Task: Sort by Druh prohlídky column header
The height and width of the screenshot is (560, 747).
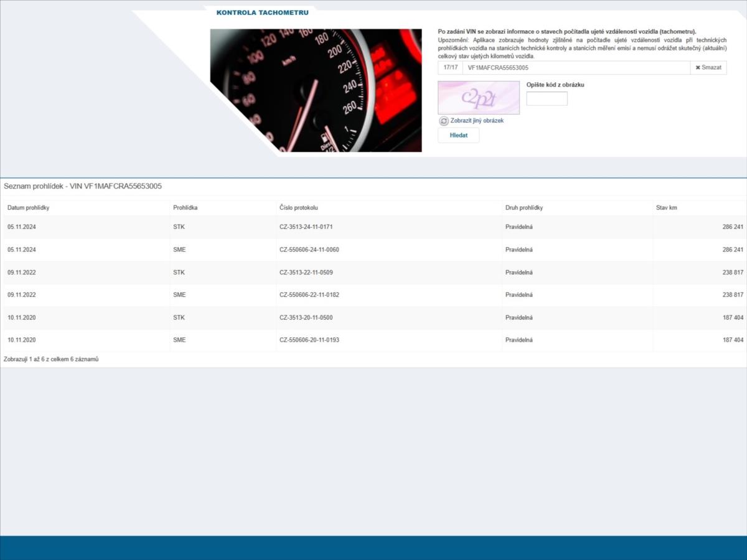Action: coord(524,208)
